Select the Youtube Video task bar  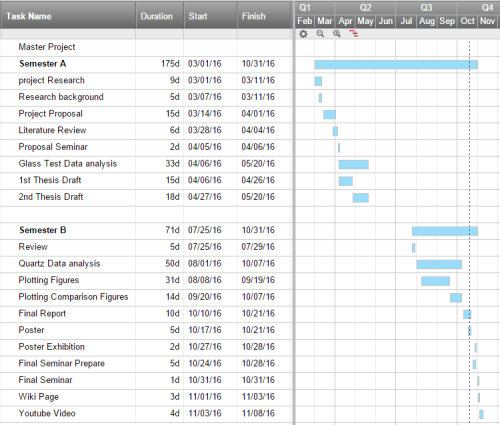[x=481, y=414]
